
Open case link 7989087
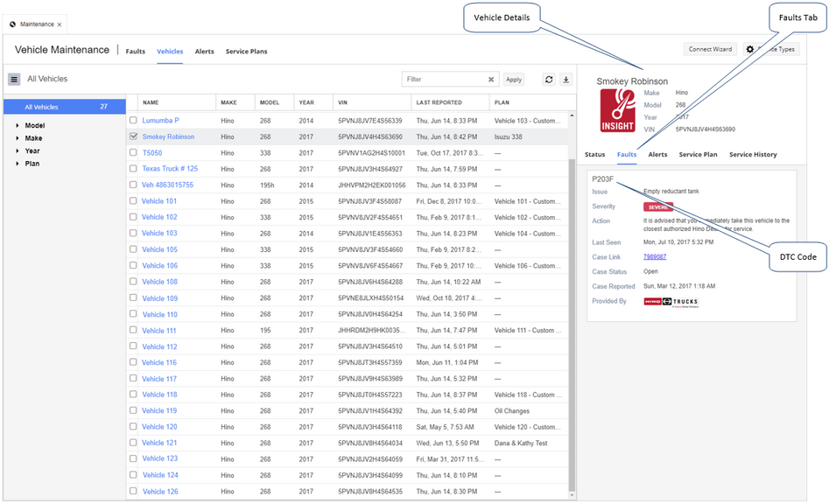point(655,256)
